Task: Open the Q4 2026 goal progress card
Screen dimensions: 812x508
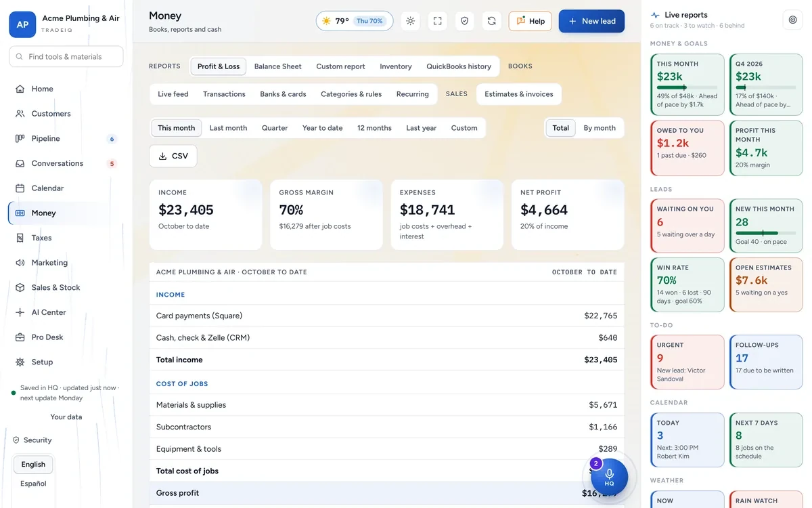Action: coord(766,84)
